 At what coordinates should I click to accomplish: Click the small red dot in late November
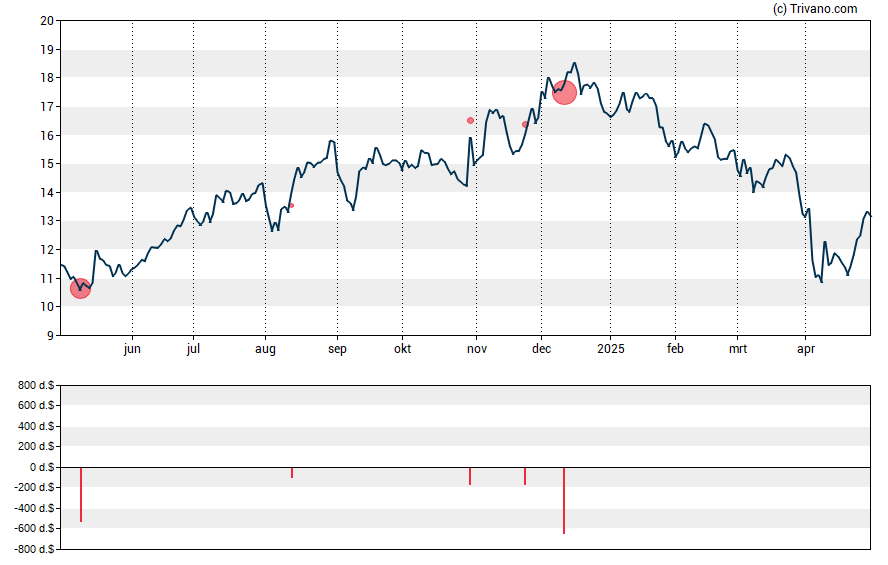coord(525,125)
